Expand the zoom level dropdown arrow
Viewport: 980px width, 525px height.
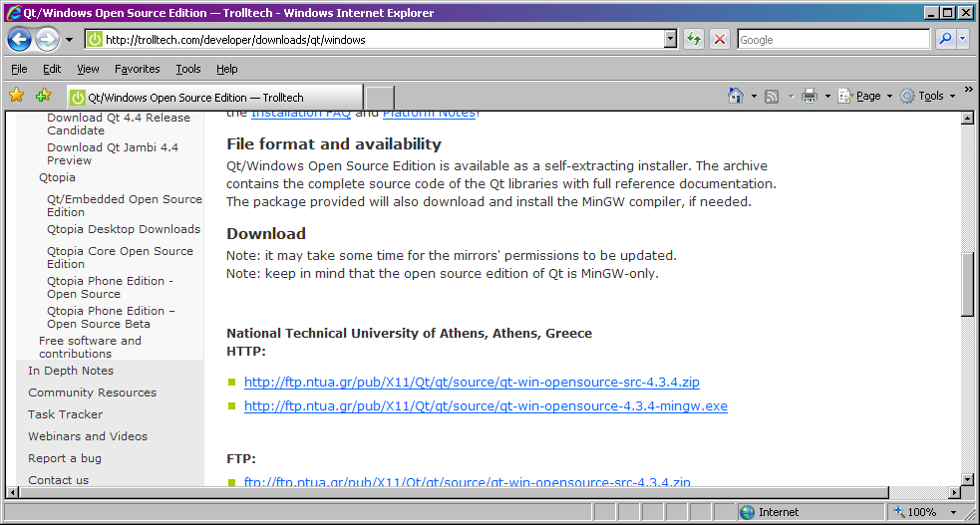tap(954, 512)
